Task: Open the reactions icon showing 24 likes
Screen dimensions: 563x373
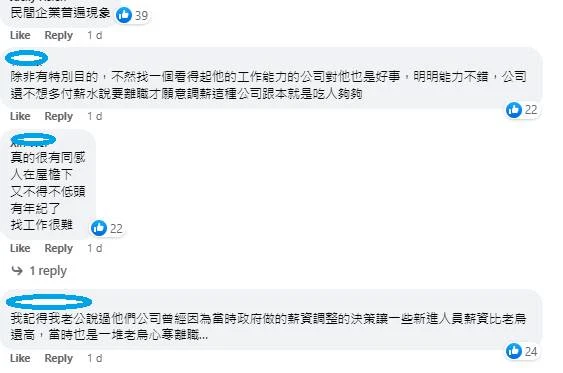Action: click(514, 351)
